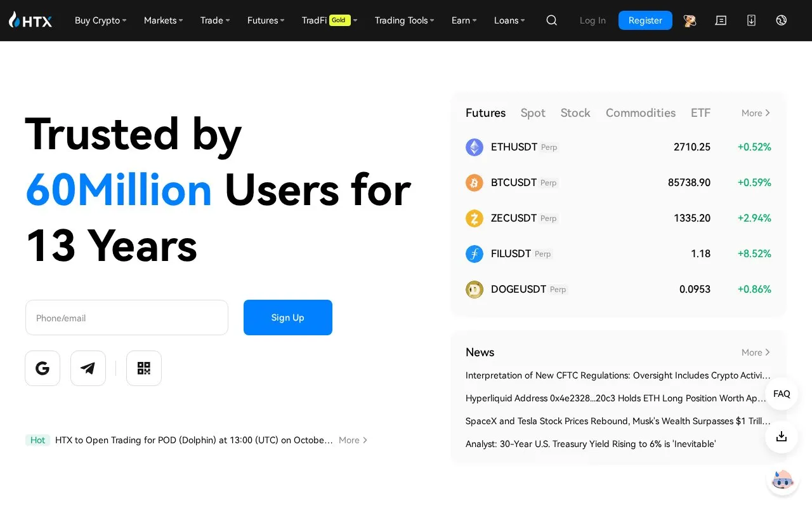Click the Register button

coord(645,20)
